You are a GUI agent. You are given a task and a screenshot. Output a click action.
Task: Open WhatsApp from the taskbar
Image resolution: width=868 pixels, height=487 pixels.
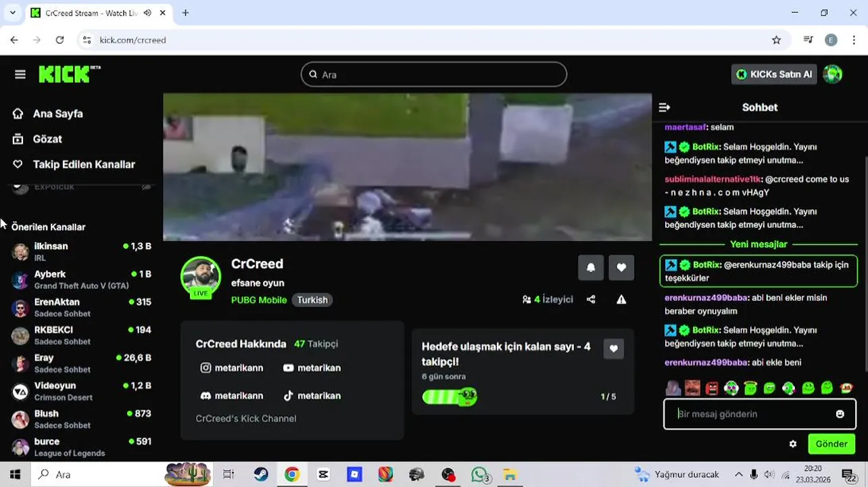tap(479, 475)
